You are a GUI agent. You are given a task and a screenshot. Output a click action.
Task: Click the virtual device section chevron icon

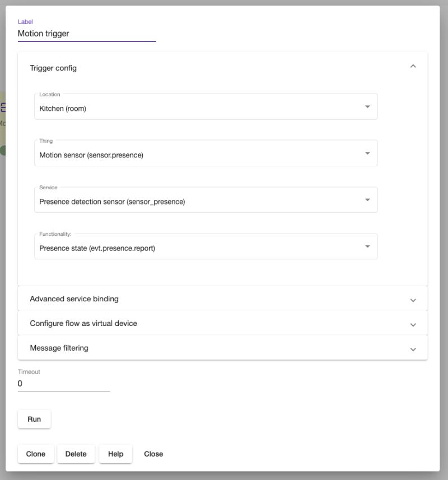[413, 324]
